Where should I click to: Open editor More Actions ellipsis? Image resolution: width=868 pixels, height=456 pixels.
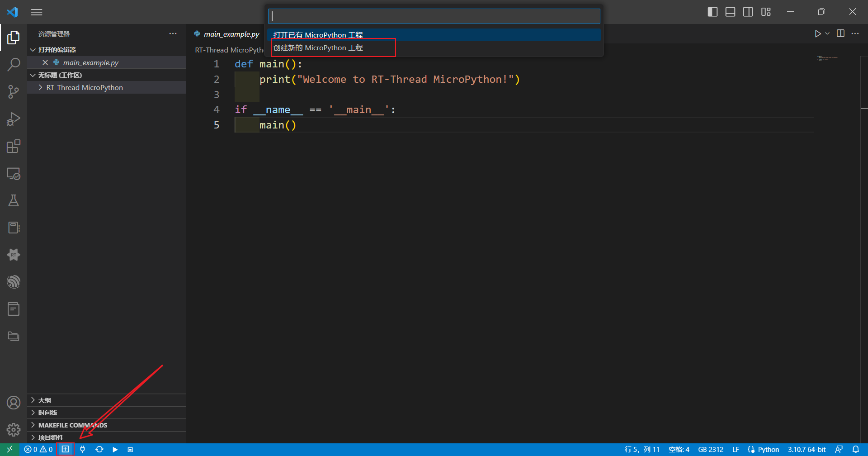(x=855, y=33)
